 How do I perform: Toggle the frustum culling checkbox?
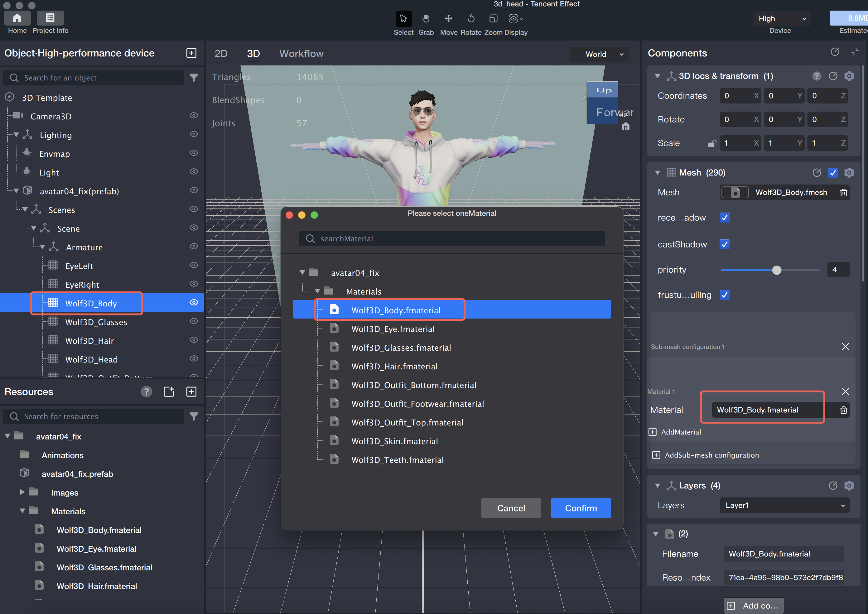click(724, 295)
